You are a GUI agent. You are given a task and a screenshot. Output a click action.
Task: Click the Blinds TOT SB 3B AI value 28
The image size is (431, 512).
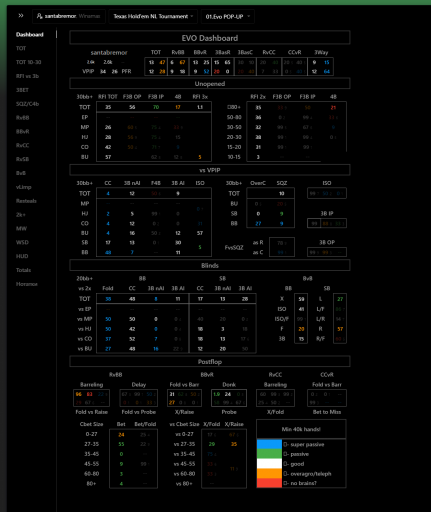(245, 299)
